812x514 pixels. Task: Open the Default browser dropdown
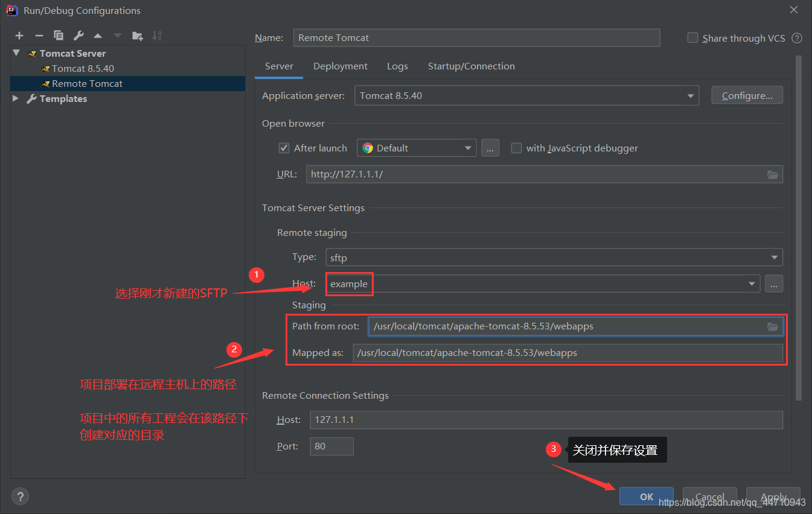(x=417, y=148)
